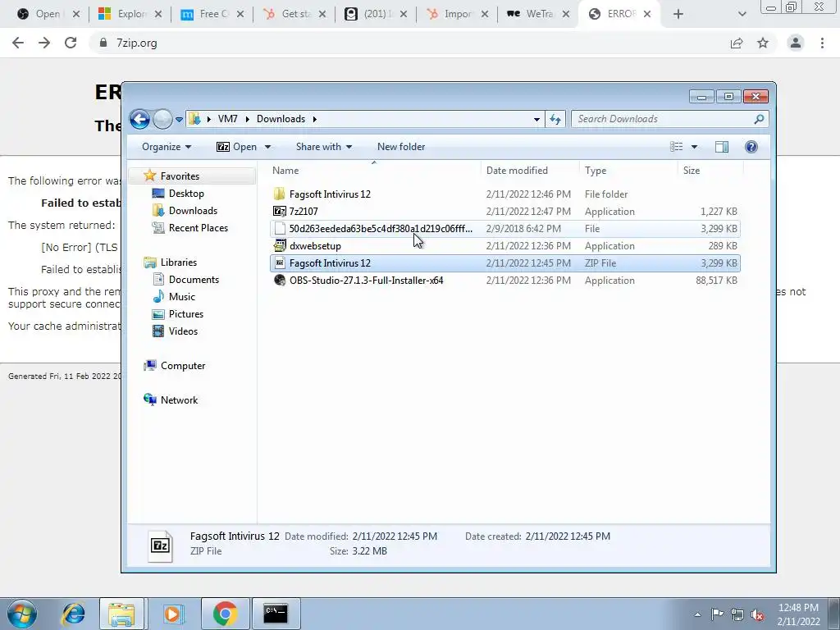Open the Chrome profile avatar icon
The height and width of the screenshot is (630, 840).
796,43
